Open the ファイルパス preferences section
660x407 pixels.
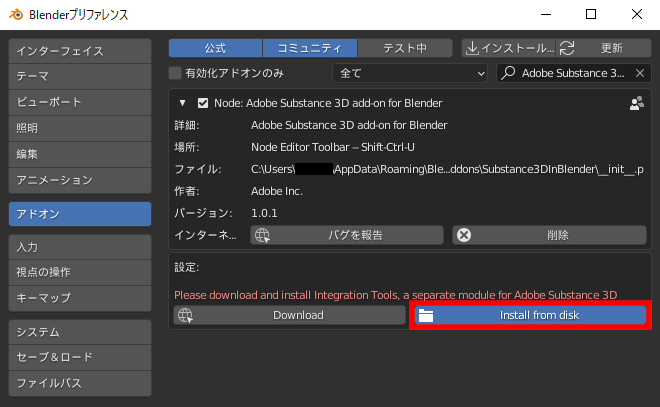[x=80, y=383]
